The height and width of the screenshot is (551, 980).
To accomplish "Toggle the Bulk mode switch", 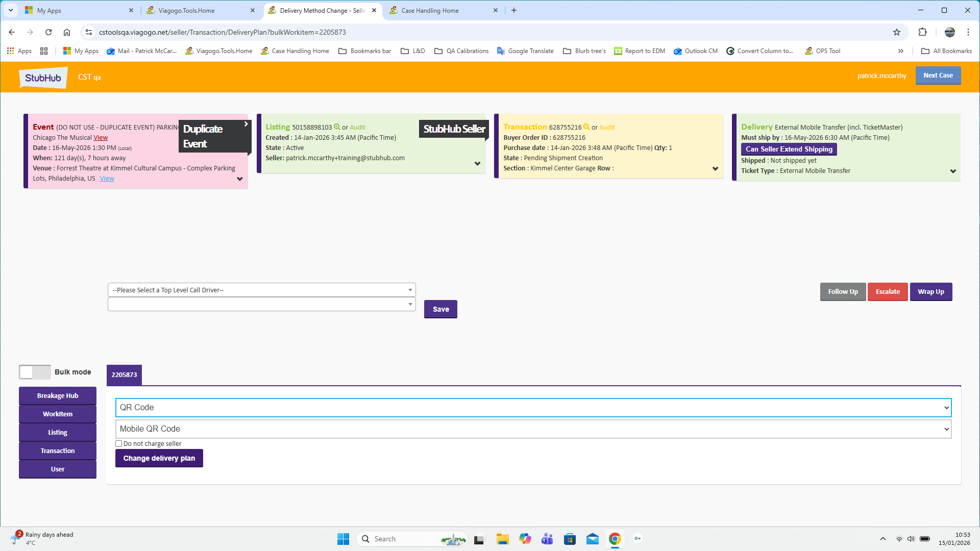I will tap(35, 372).
